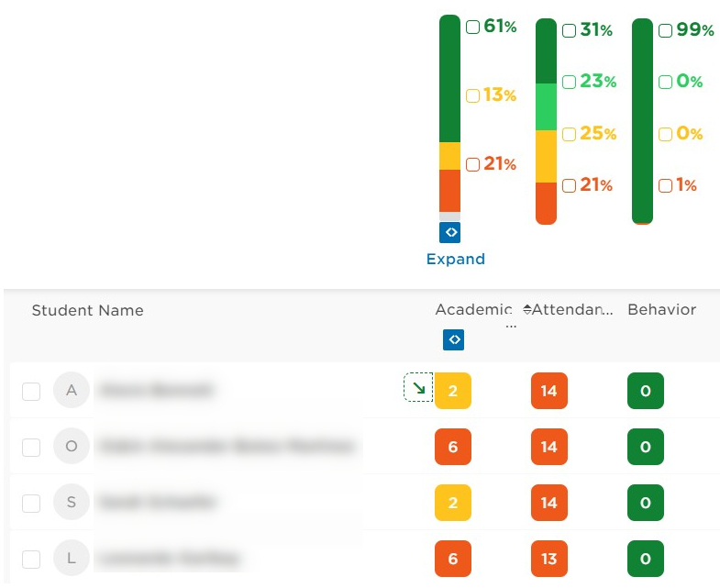Click the light green segment of attendance bar
Viewport: 720px width, 588px height.
[546, 106]
